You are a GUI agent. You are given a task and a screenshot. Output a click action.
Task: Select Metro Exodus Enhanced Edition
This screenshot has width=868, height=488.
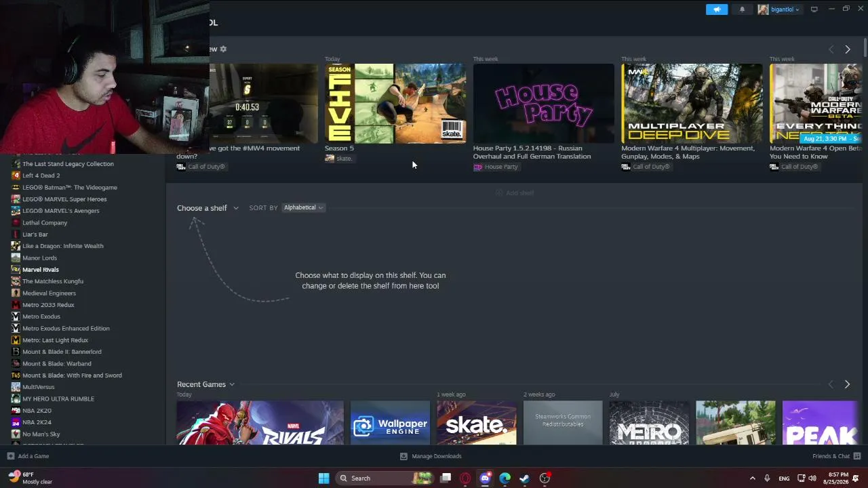coord(66,329)
